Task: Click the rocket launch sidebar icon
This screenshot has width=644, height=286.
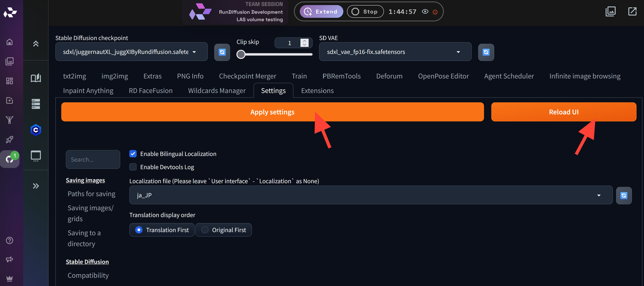Action: click(x=10, y=140)
